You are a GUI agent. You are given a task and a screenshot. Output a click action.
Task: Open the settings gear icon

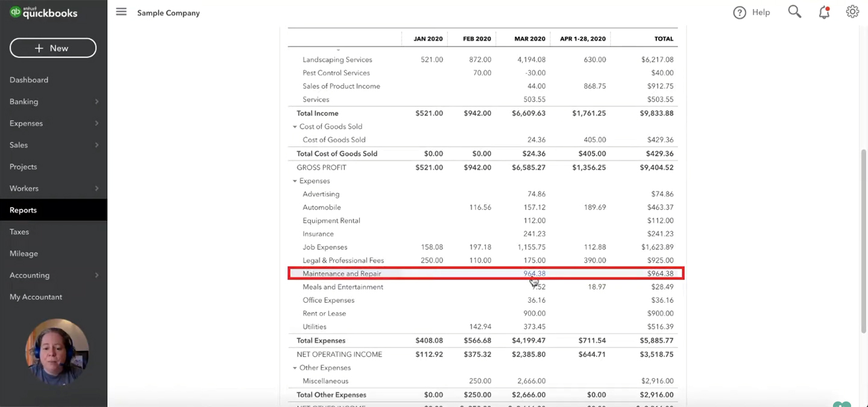point(852,12)
